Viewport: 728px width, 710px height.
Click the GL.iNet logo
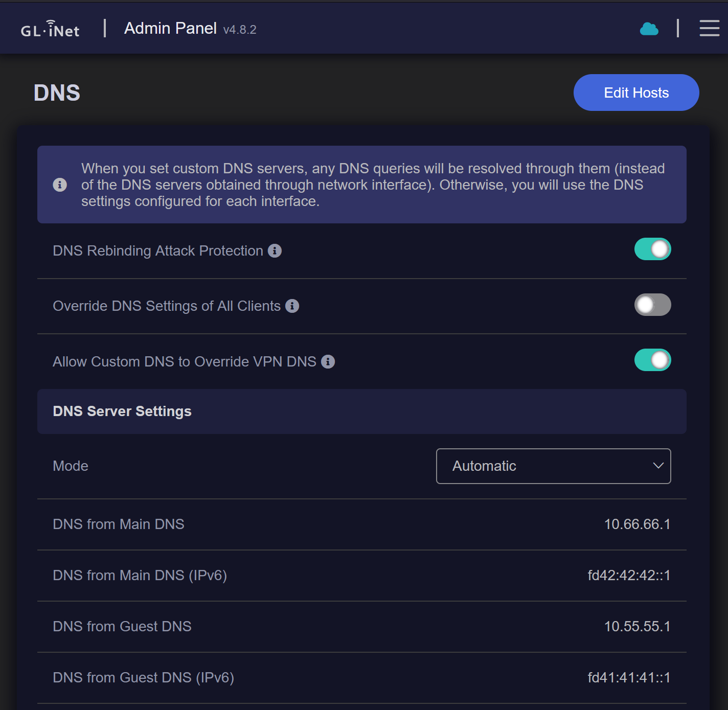coord(50,29)
